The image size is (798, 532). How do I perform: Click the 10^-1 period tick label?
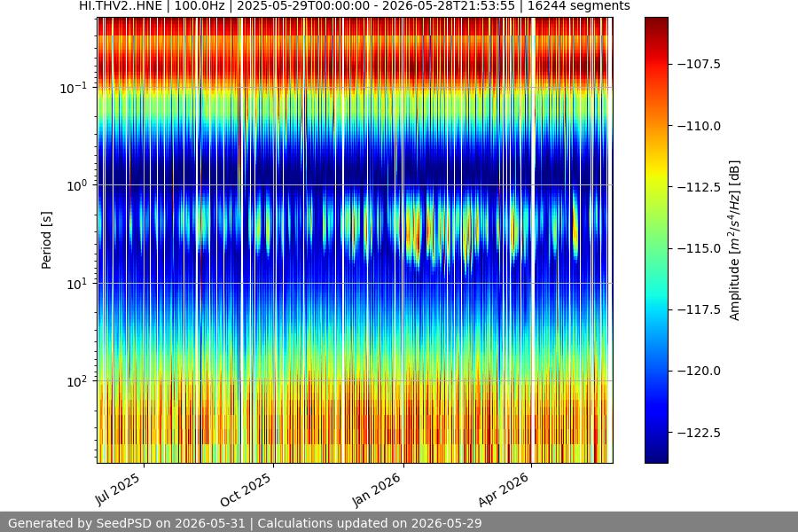pyautogui.click(x=74, y=88)
